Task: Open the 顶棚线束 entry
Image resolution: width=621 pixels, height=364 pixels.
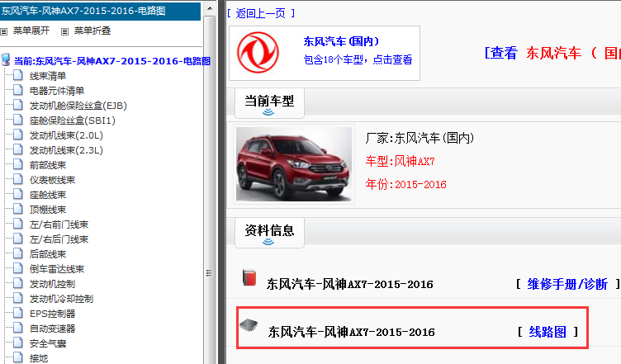Action: coord(48,210)
